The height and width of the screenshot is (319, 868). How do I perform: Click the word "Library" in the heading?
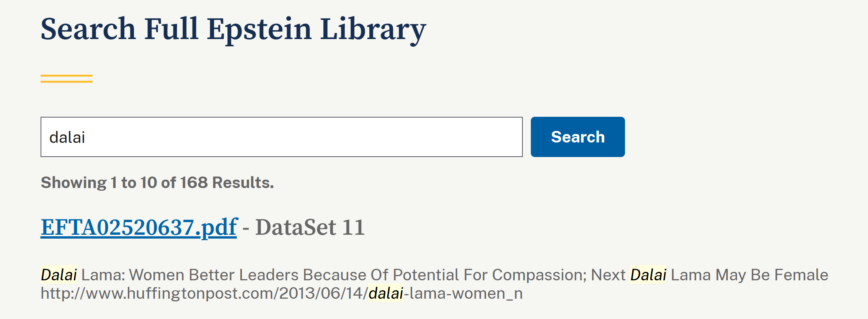click(373, 29)
